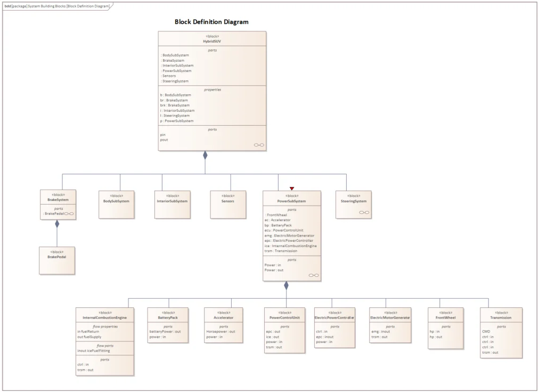This screenshot has width=539, height=392.
Task: Click the composition diamond beneath HybridSUV block
Action: 205,154
